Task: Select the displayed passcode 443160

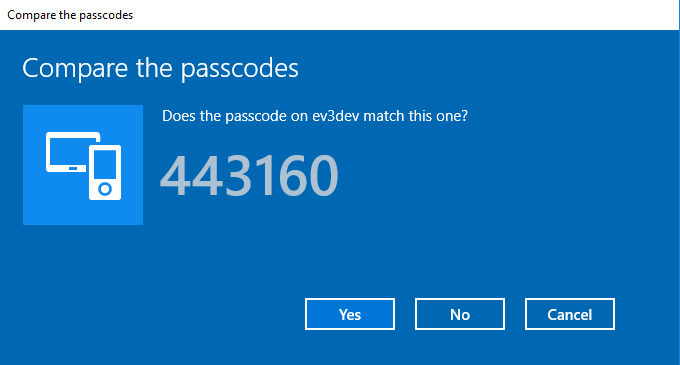Action: [249, 176]
